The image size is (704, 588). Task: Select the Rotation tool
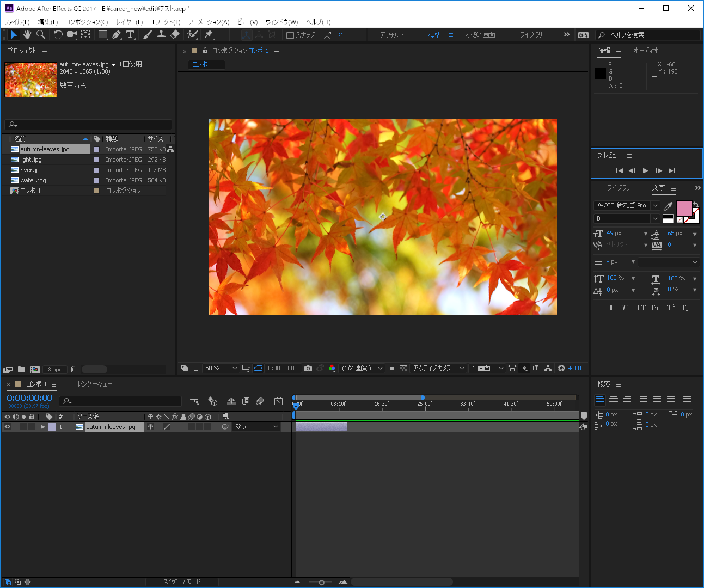tap(58, 35)
